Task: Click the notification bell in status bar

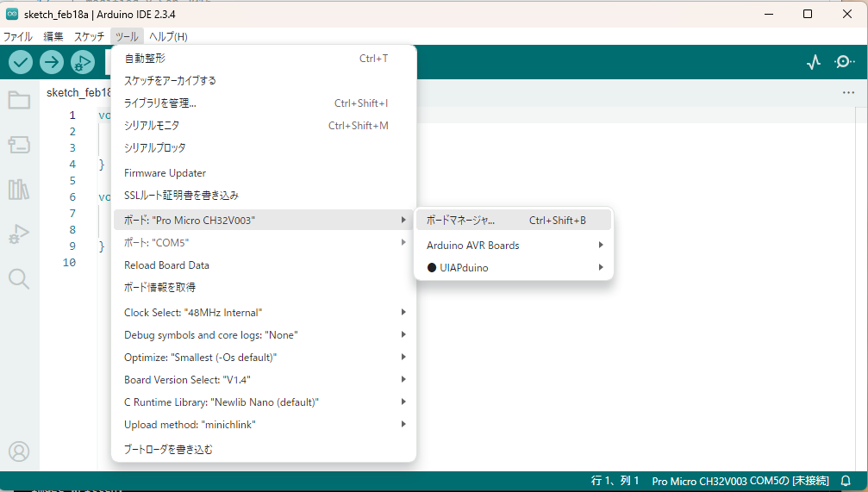Action: click(846, 481)
